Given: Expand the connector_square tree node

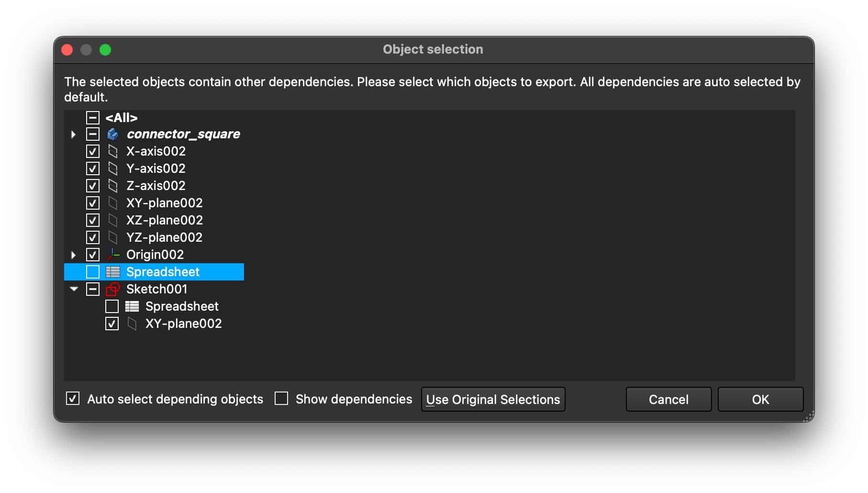Looking at the screenshot, I should 73,134.
